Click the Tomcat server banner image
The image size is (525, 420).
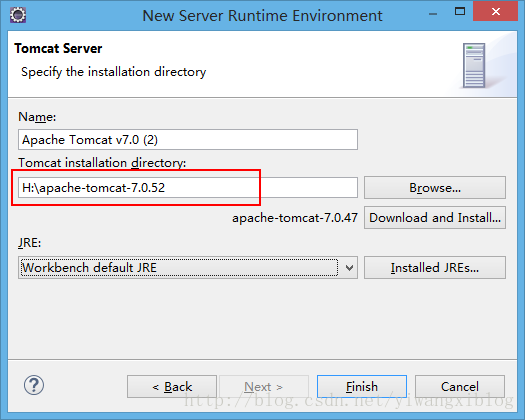pyautogui.click(x=474, y=66)
